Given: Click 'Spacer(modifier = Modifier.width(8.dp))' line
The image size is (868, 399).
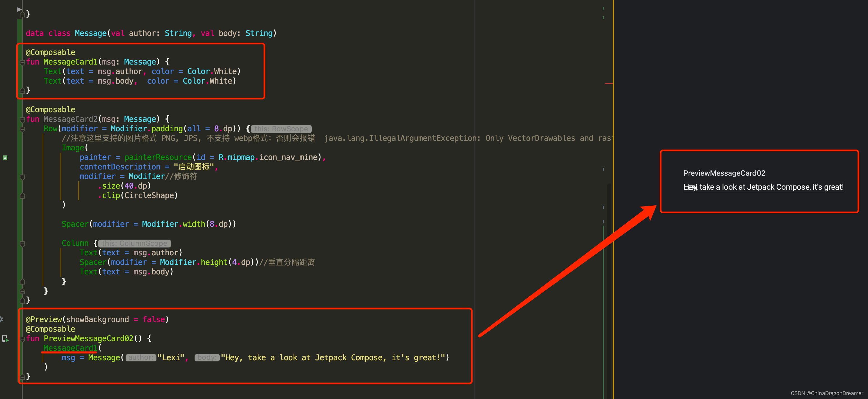Looking at the screenshot, I should coord(149,224).
